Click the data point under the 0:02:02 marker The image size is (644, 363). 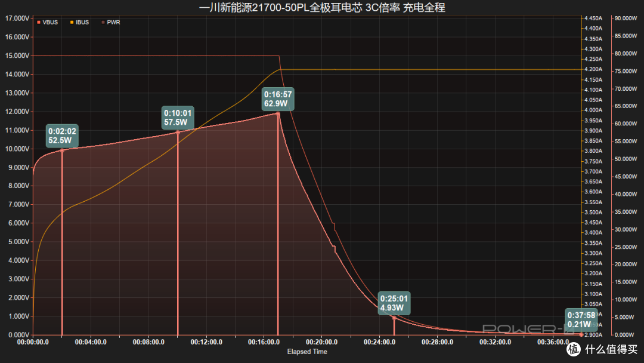(62, 150)
